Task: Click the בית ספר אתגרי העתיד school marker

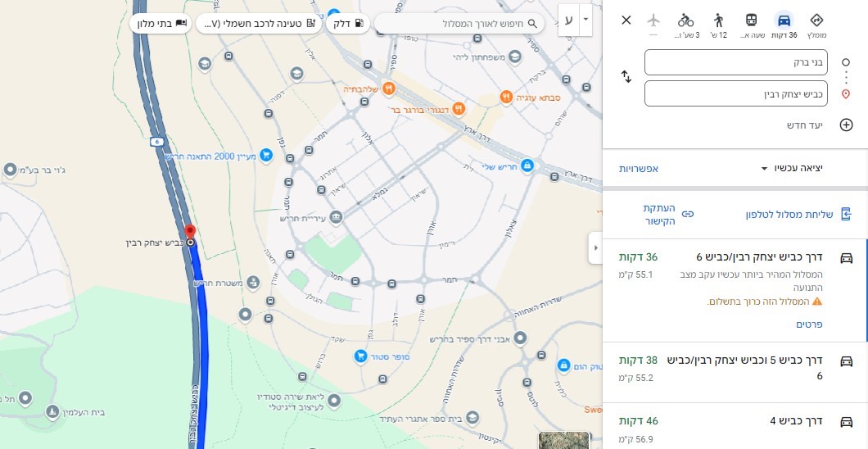Action: [472, 419]
